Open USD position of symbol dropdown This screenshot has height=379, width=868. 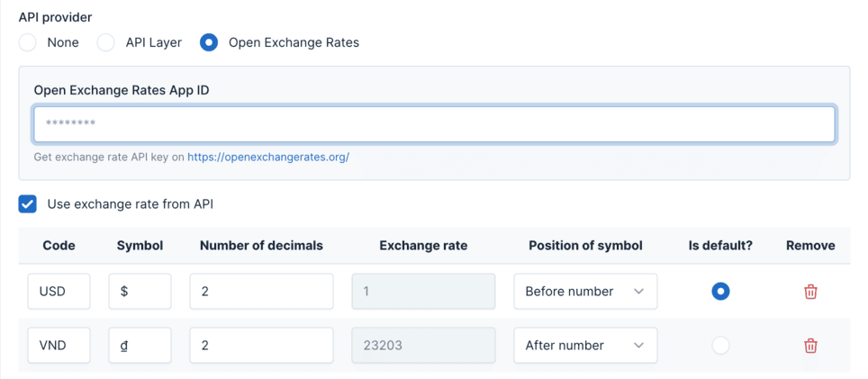pos(585,291)
